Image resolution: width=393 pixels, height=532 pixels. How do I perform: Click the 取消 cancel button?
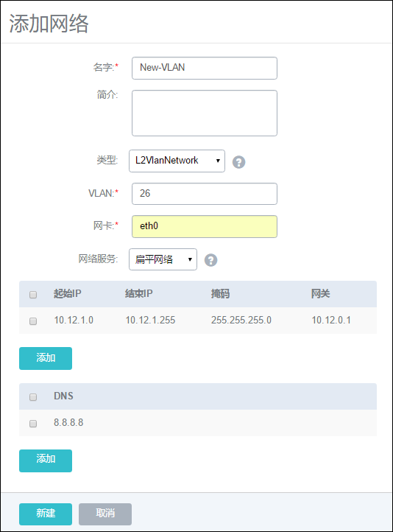click(x=105, y=514)
